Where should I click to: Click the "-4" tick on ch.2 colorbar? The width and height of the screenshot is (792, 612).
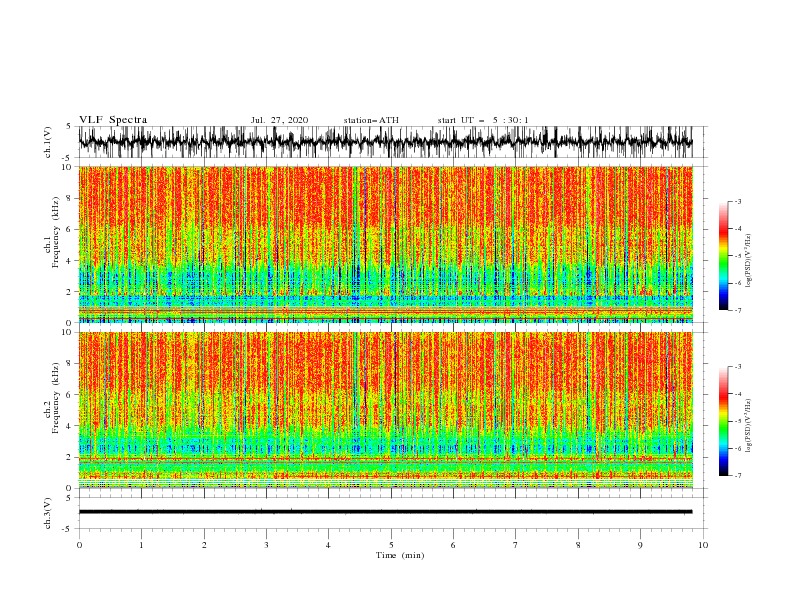click(x=738, y=394)
